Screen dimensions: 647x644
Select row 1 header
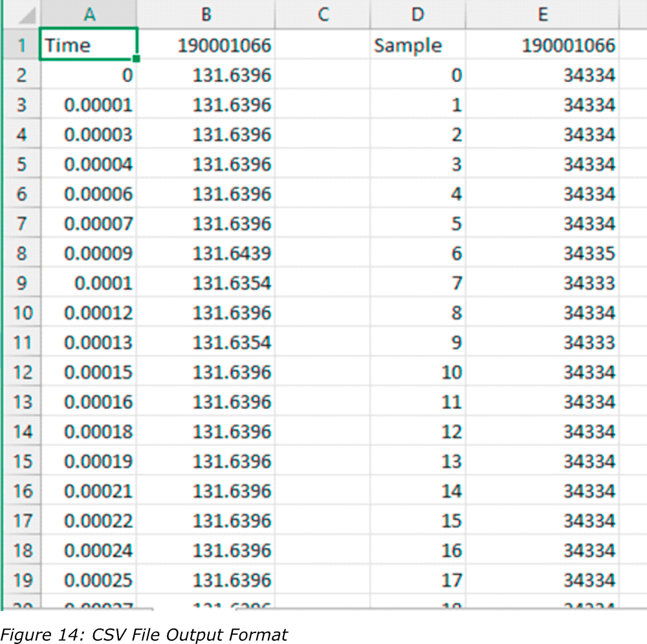click(x=22, y=45)
